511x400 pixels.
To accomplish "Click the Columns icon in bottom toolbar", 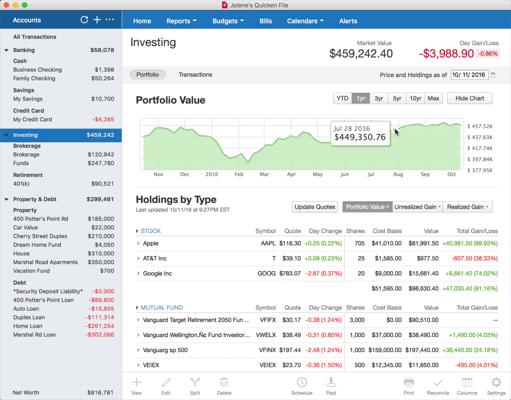I will click(467, 382).
